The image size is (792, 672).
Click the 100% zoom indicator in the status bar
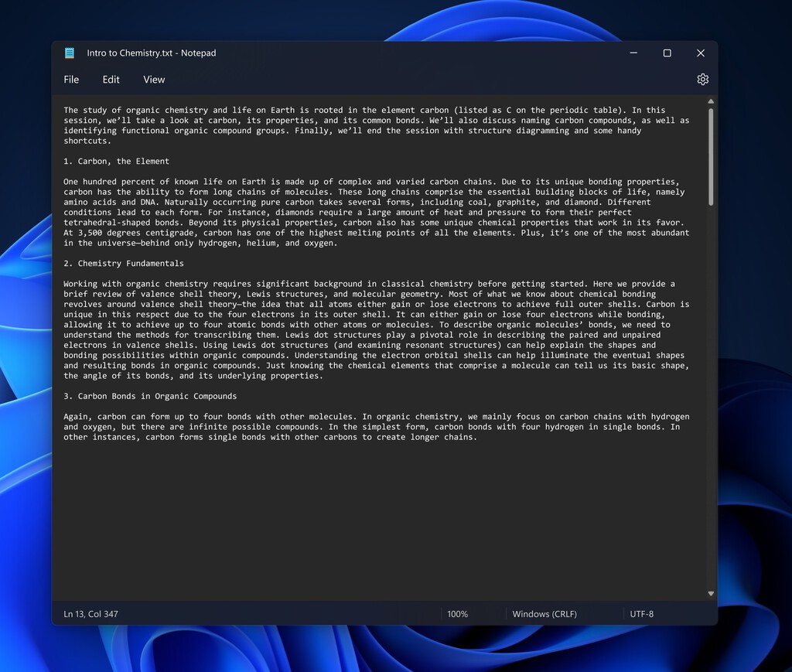(457, 613)
